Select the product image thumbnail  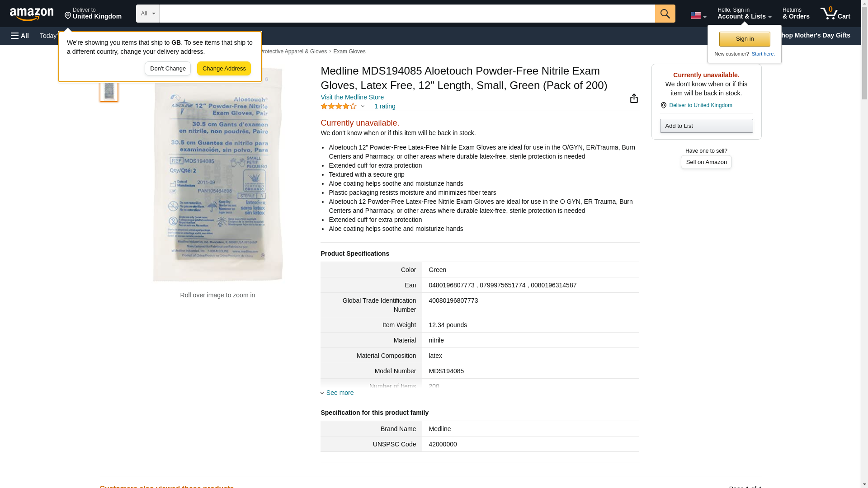(108, 90)
